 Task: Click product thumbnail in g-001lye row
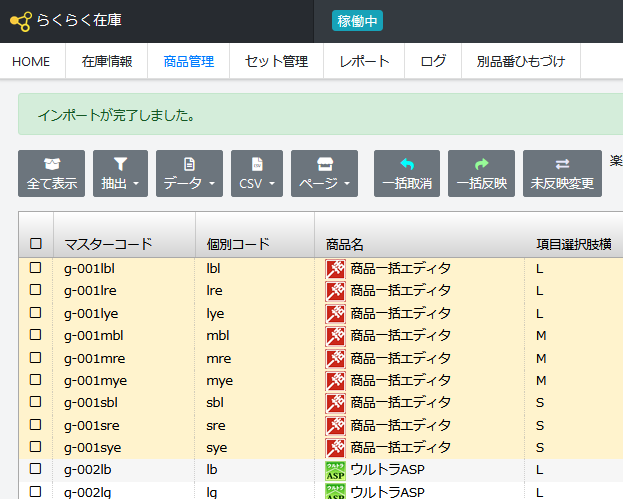(x=335, y=314)
